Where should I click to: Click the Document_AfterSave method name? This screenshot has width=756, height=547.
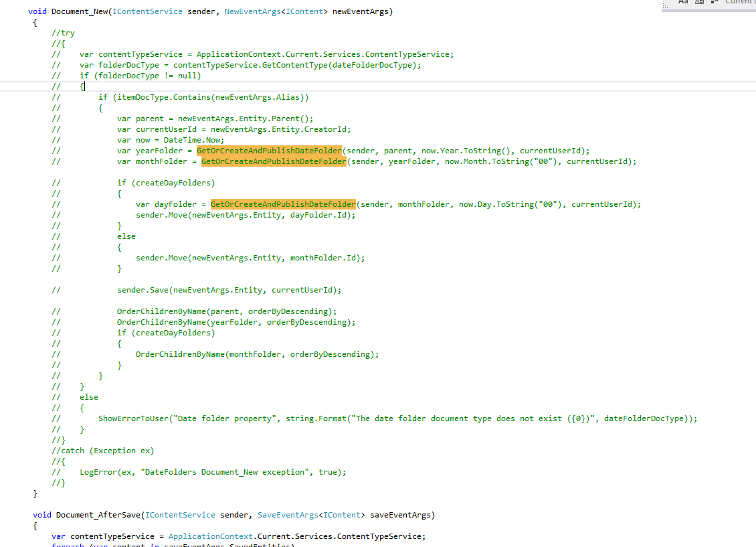[x=98, y=515]
